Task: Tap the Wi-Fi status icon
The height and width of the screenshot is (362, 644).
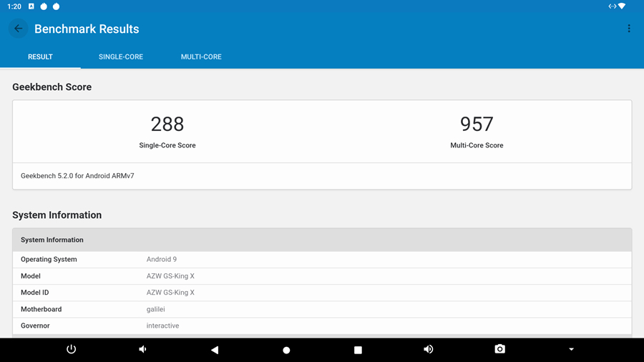Action: pyautogui.click(x=622, y=6)
